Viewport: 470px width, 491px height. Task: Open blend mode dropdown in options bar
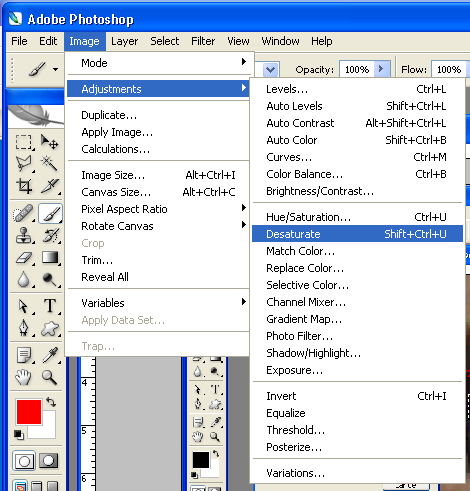(270, 70)
